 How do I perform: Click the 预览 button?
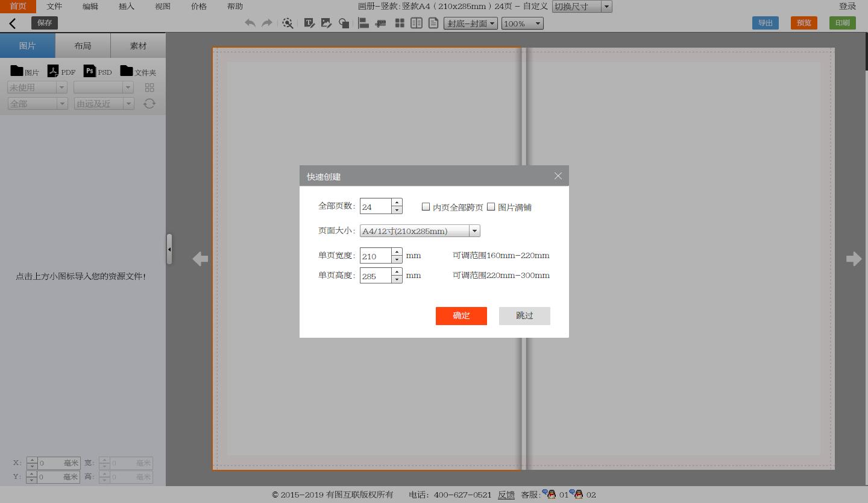[x=804, y=23]
